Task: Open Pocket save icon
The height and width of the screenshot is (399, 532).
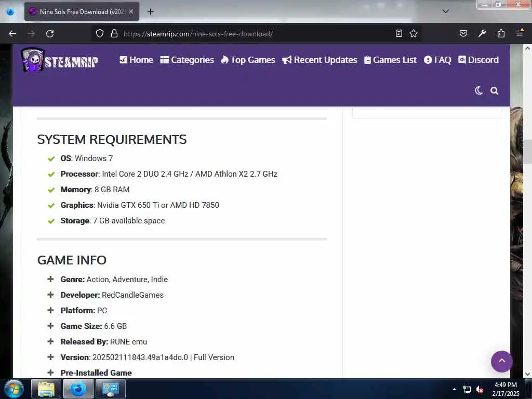Action: (463, 33)
